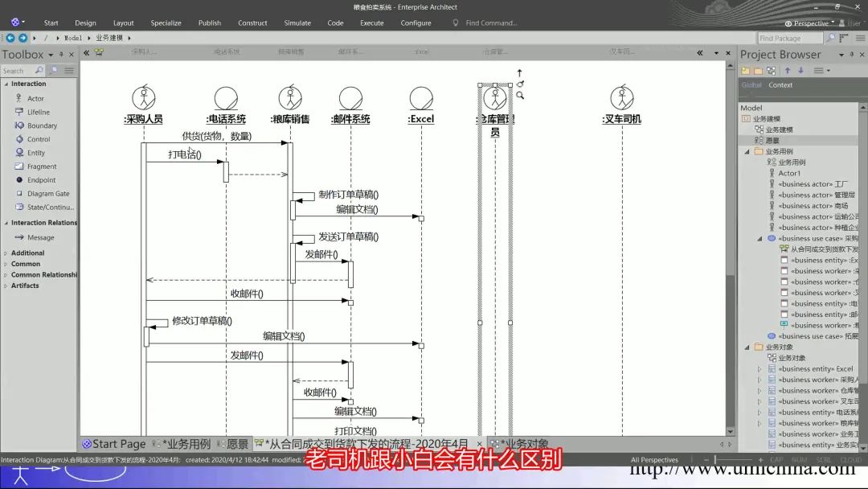The image size is (868, 489).
Task: Open the Layout ribbon tab
Action: tap(124, 23)
